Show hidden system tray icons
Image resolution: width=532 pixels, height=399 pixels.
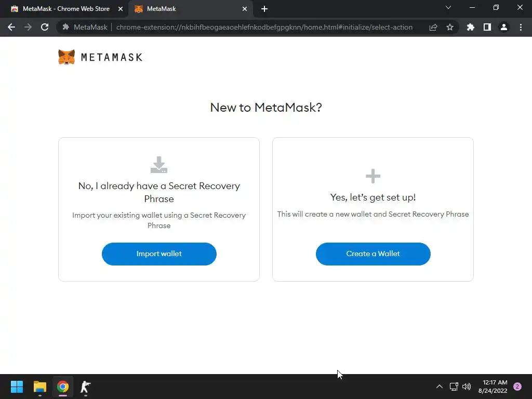[440, 387]
